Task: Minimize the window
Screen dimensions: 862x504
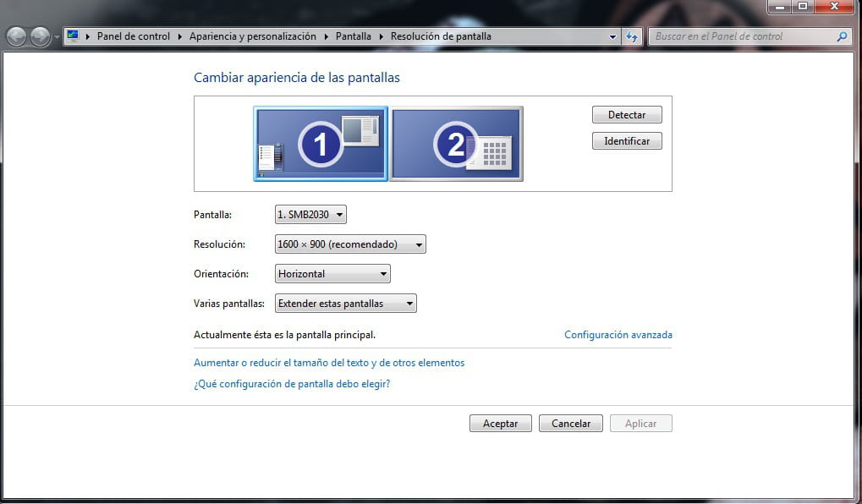Action: pyautogui.click(x=780, y=7)
